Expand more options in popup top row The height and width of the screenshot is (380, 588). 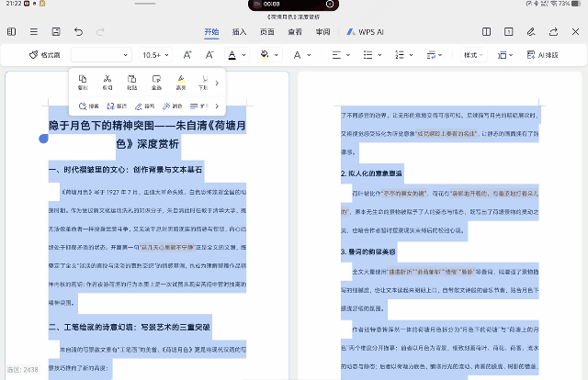(x=217, y=83)
